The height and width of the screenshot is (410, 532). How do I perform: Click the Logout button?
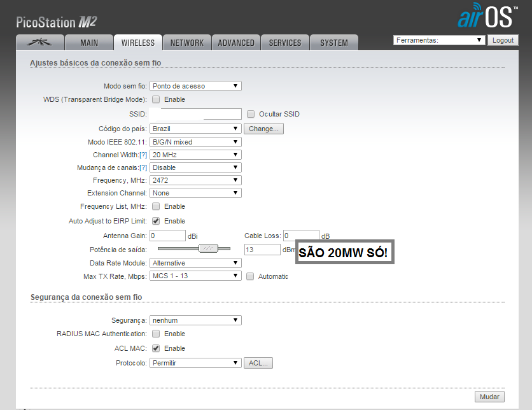click(503, 40)
